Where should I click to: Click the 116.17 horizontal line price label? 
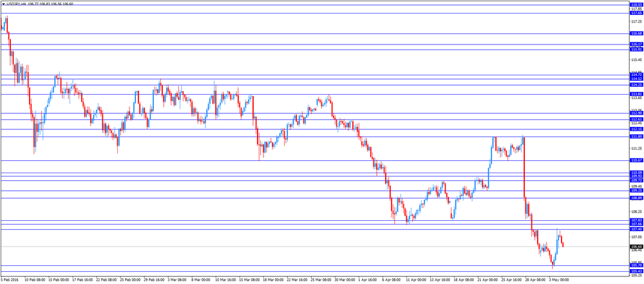point(636,44)
